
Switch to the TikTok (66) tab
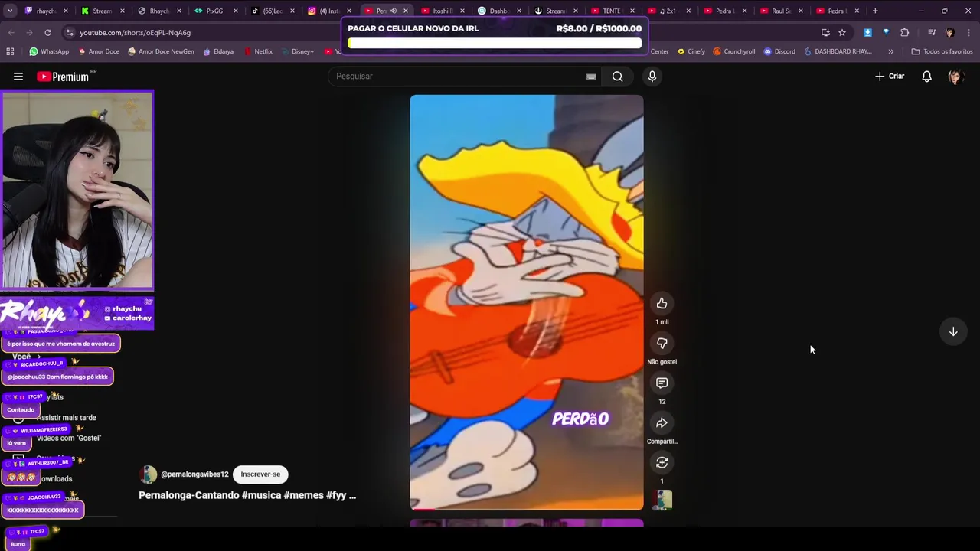tap(273, 11)
